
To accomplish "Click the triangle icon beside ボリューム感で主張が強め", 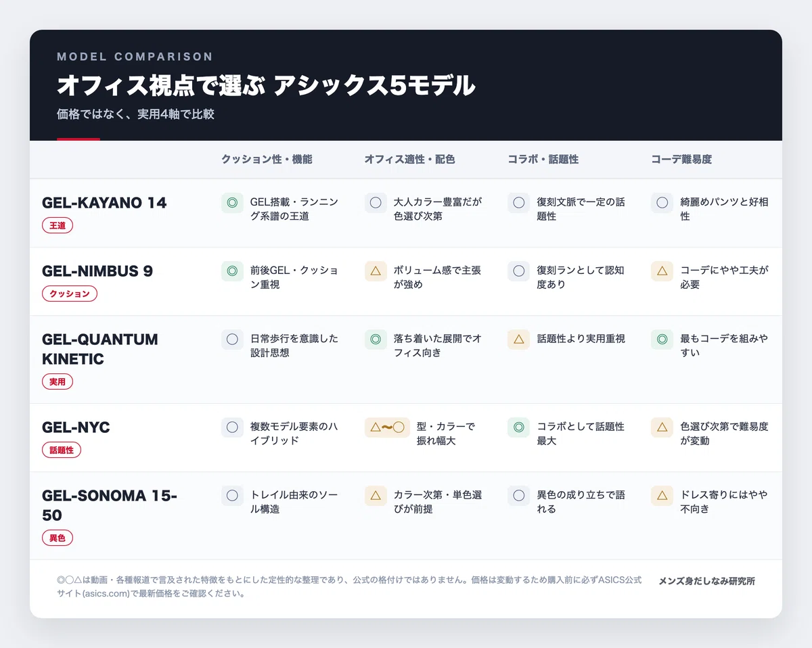I will click(x=376, y=271).
